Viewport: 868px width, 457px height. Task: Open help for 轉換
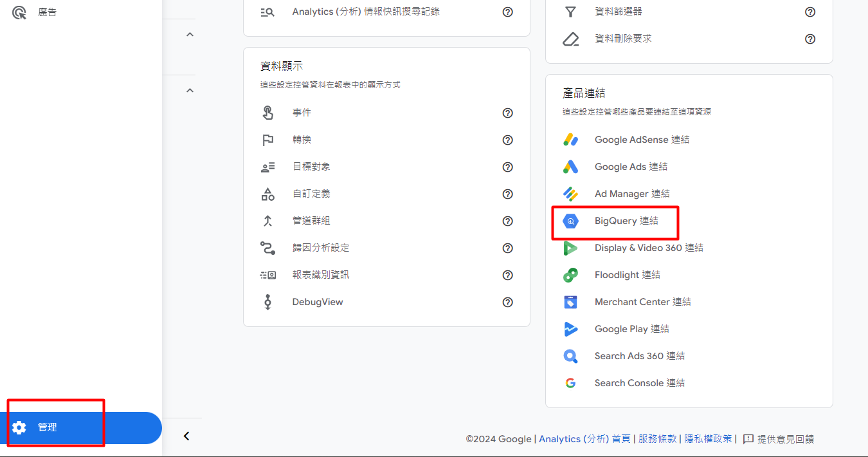click(508, 140)
